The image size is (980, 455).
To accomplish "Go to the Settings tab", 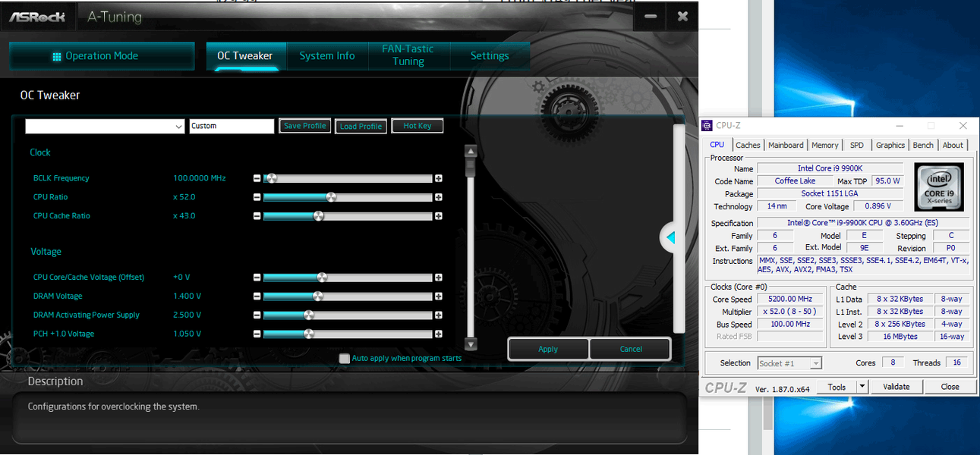I will pyautogui.click(x=490, y=56).
